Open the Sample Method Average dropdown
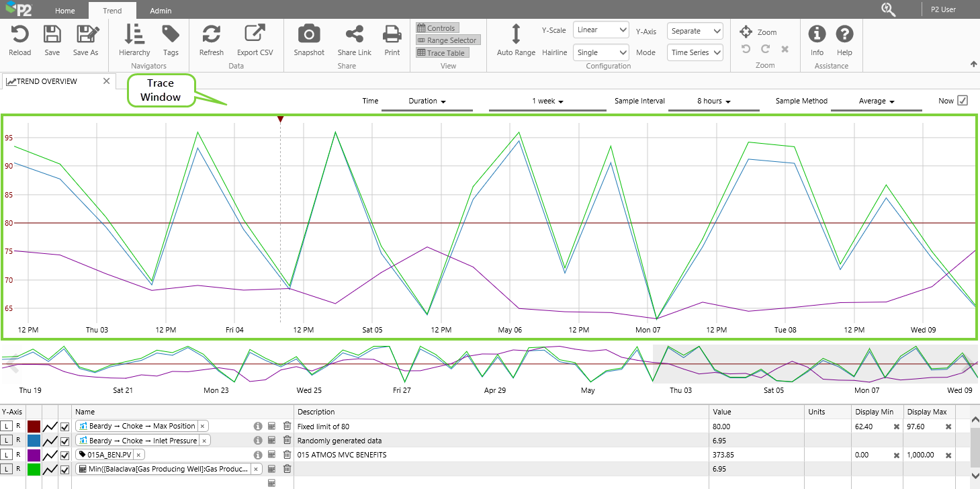The height and width of the screenshot is (489, 980). (x=876, y=101)
